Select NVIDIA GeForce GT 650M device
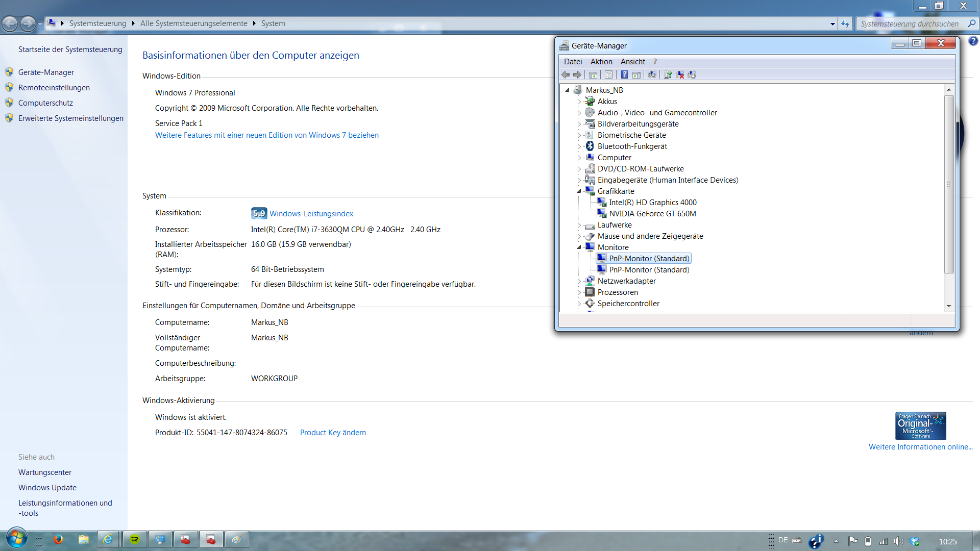 pos(652,214)
